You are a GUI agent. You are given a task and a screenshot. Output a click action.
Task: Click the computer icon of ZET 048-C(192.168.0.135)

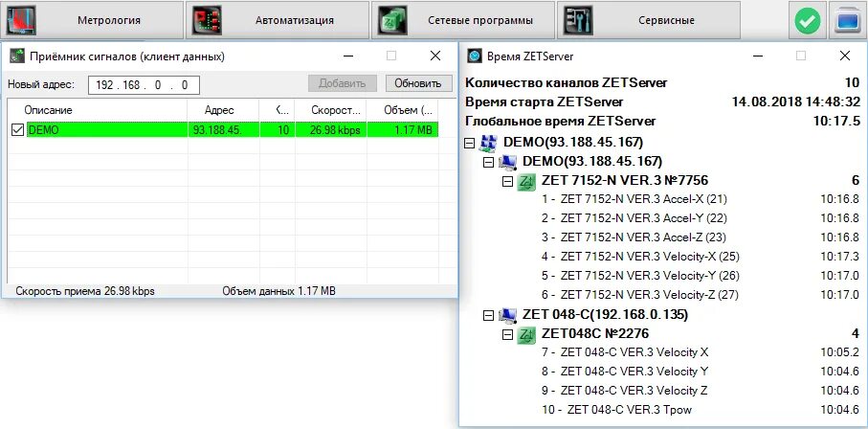point(507,315)
